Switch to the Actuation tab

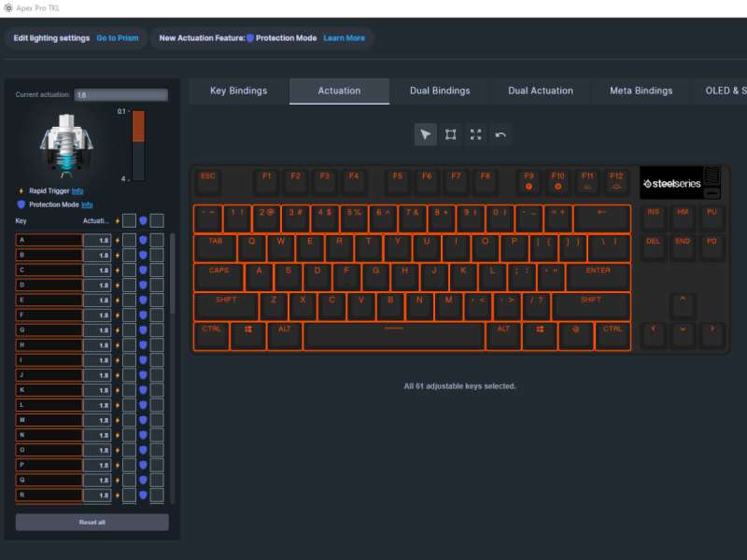click(339, 91)
